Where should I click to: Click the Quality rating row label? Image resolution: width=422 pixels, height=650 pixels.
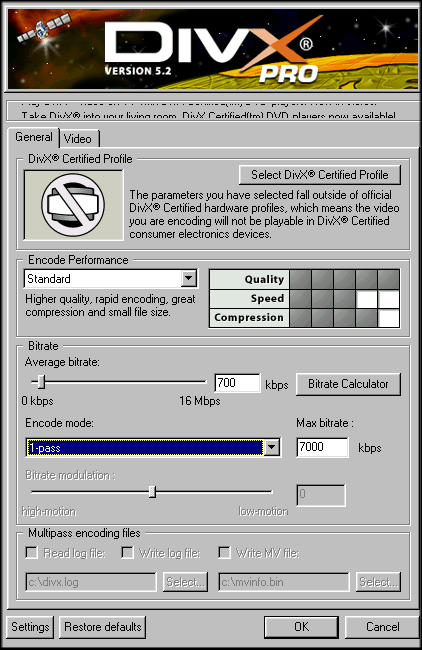click(250, 279)
